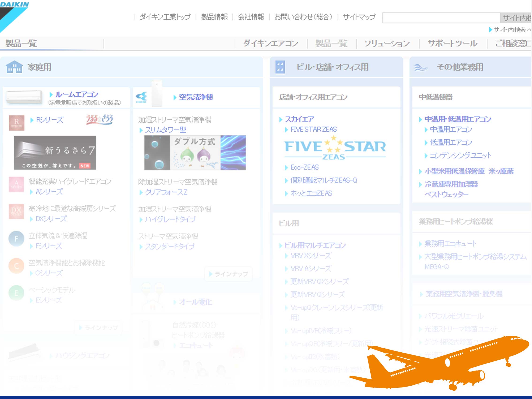Focus the site search input field
The height and width of the screenshot is (399, 532).
point(441,18)
